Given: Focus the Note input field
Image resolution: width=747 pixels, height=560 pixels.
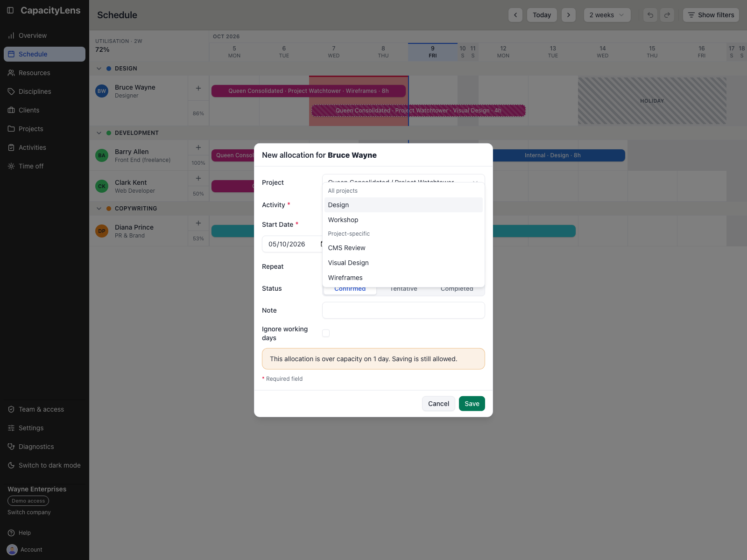Looking at the screenshot, I should [403, 310].
